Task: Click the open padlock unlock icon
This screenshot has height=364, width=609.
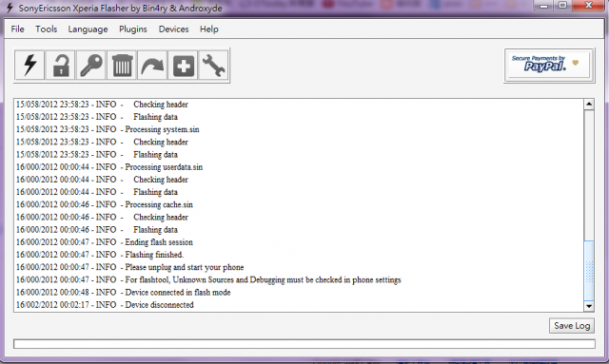Action: point(61,66)
